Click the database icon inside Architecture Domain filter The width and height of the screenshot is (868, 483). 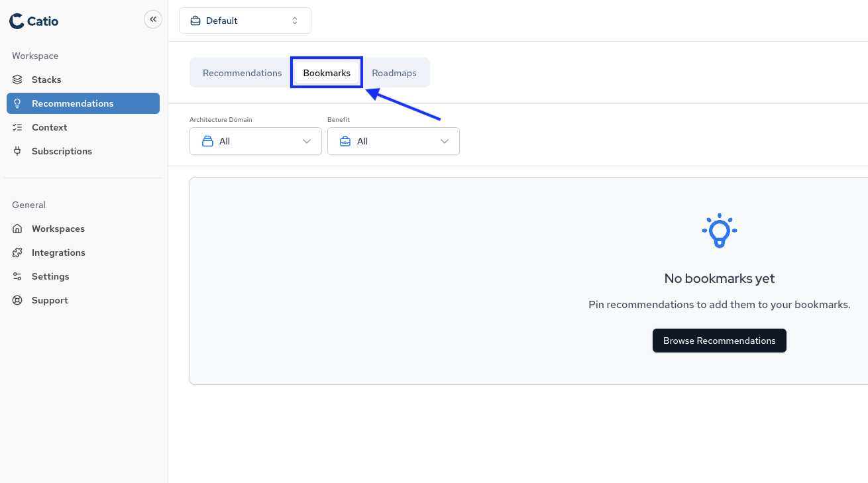207,141
